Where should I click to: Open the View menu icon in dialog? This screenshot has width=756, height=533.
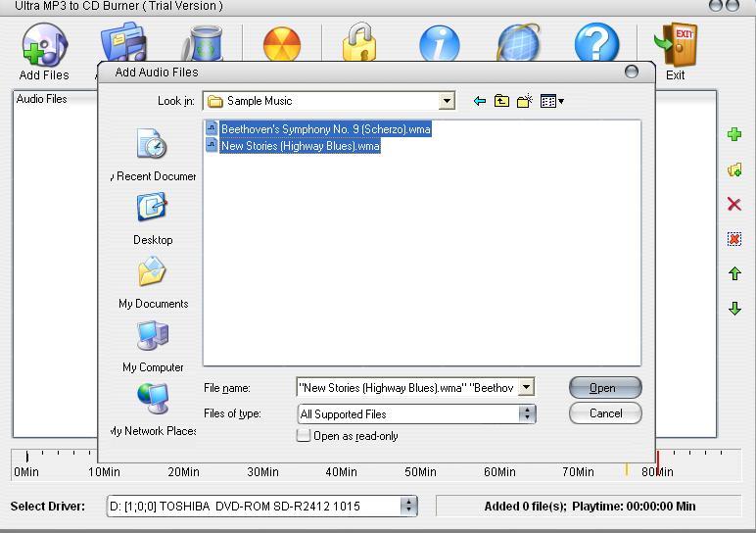click(x=552, y=101)
